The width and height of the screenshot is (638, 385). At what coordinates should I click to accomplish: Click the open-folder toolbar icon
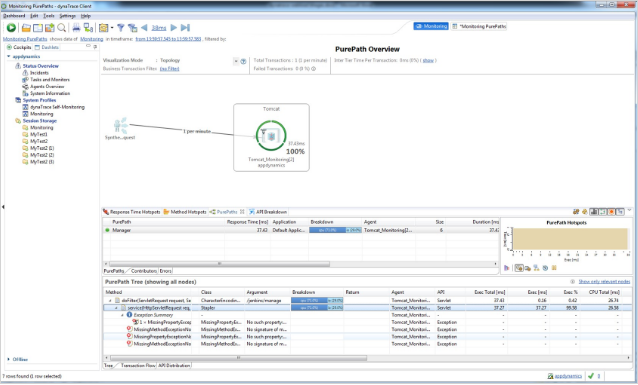pos(26,28)
